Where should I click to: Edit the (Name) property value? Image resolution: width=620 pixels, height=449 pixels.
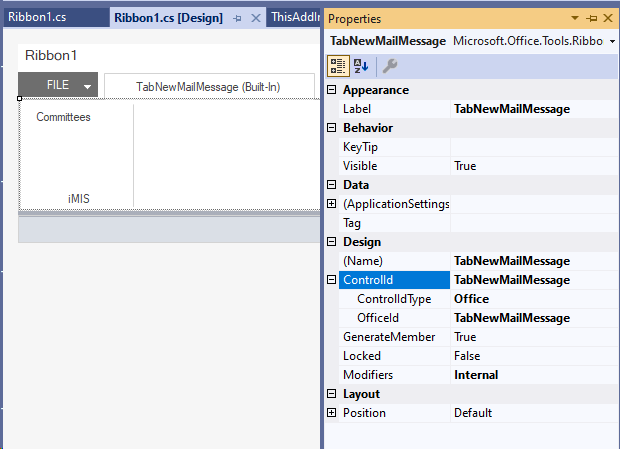pyautogui.click(x=533, y=260)
